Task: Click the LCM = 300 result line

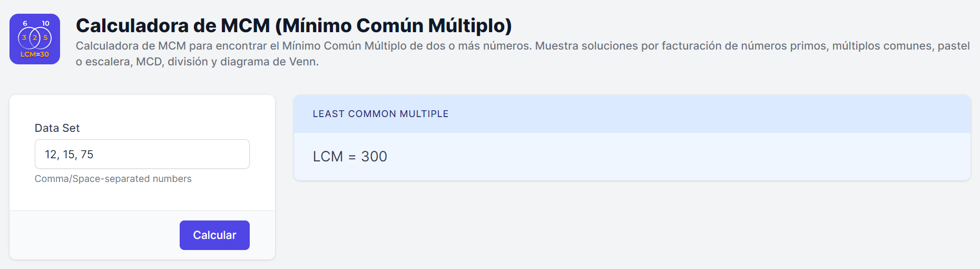Action: tap(350, 157)
